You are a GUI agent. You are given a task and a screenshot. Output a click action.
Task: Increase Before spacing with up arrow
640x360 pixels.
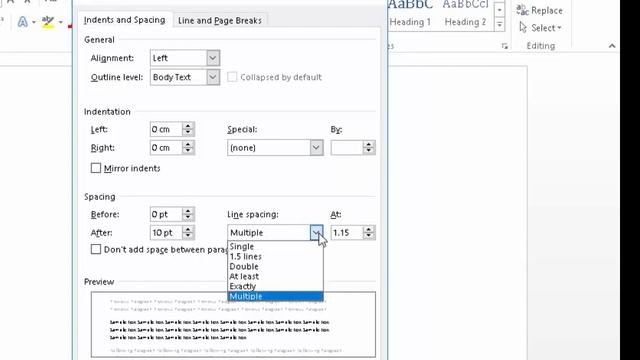[x=188, y=211]
